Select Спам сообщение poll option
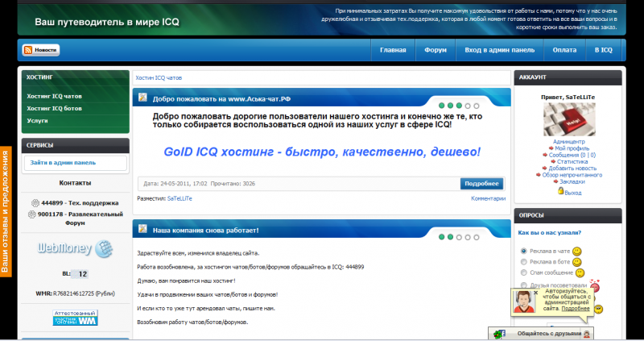 coord(524,272)
